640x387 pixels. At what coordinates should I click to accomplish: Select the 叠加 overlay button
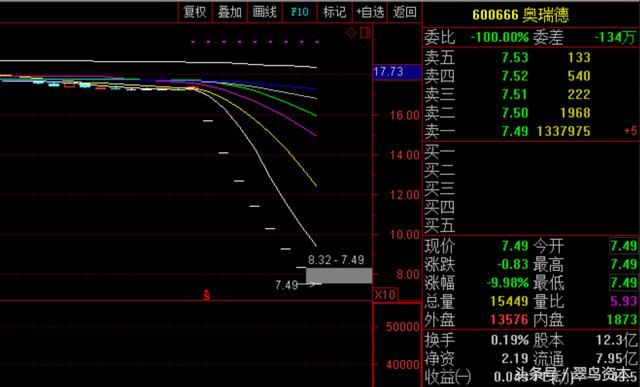(x=229, y=12)
